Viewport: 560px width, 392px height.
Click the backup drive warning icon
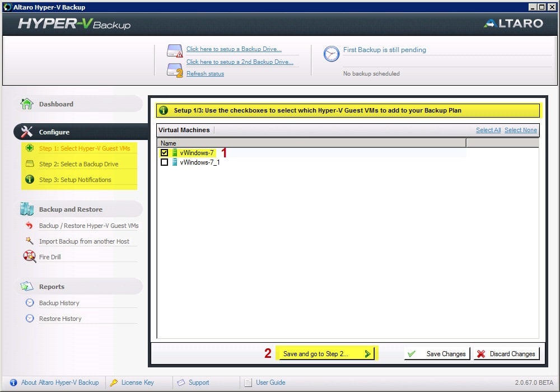[175, 51]
